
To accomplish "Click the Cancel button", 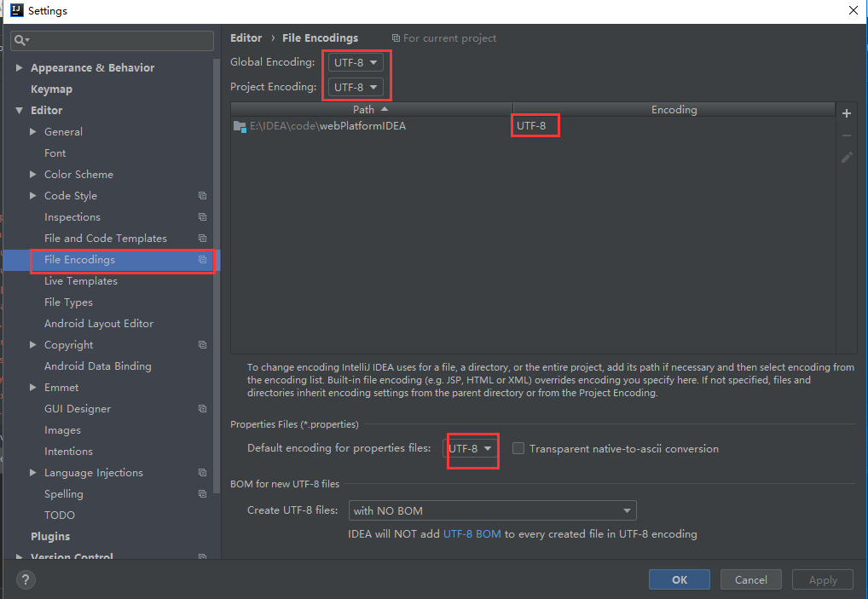I will click(750, 579).
